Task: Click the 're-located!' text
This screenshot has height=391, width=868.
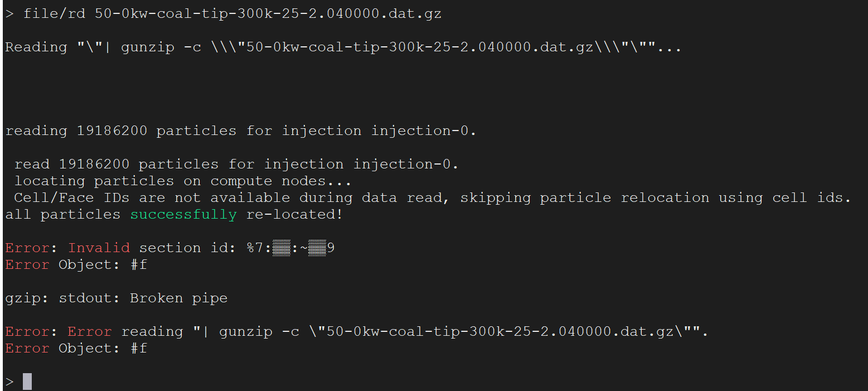Action: point(295,214)
